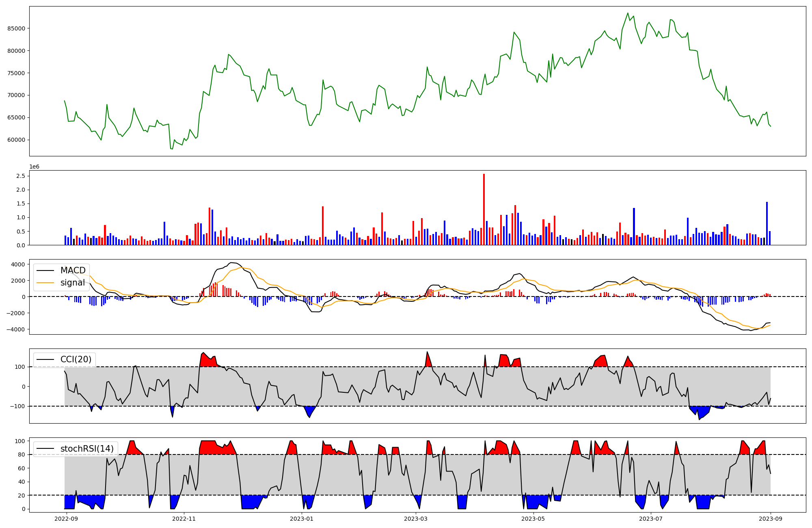Click the 2.5 volume axis label
This screenshot has width=812, height=528.
pyautogui.click(x=21, y=176)
